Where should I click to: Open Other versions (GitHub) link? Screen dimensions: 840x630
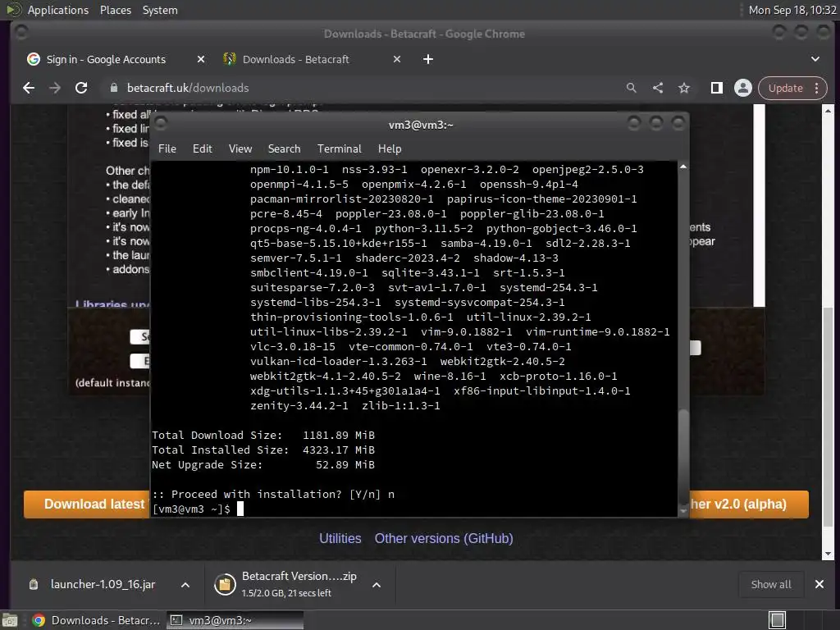[444, 538]
